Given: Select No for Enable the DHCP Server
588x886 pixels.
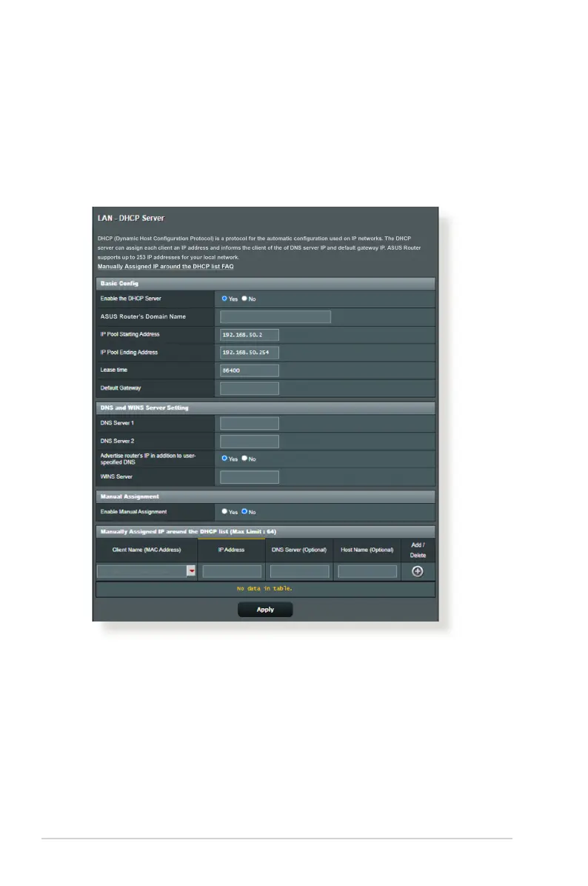Looking at the screenshot, I should coord(244,299).
